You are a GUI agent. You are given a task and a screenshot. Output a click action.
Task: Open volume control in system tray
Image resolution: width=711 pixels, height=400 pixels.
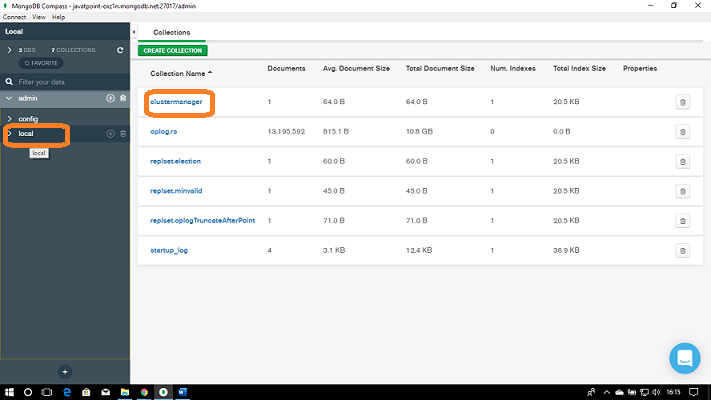point(657,392)
